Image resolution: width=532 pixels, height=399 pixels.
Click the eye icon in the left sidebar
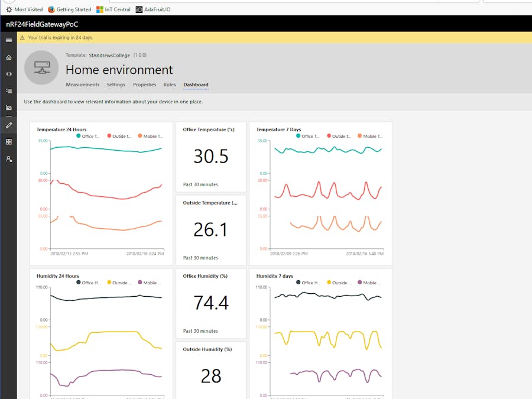coord(8,73)
